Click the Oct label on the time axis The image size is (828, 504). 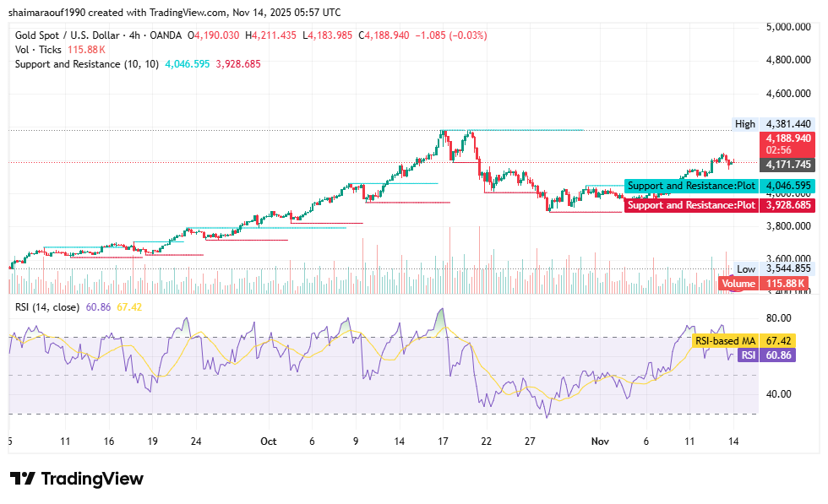(269, 442)
